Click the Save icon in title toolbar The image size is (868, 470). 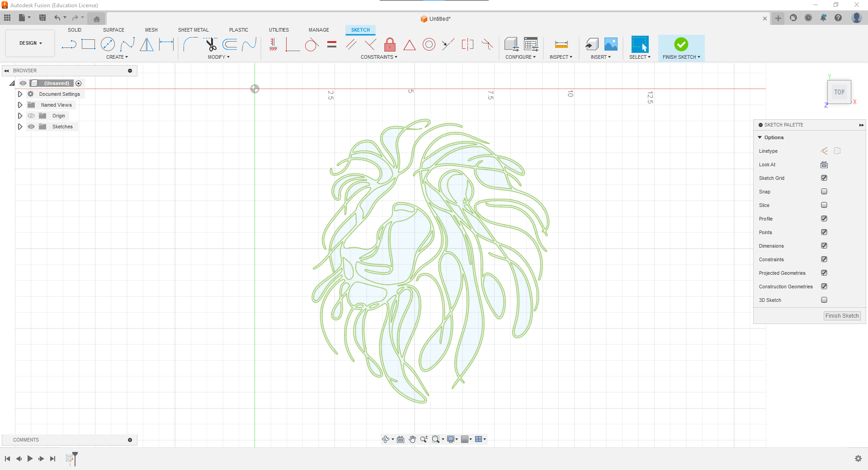point(42,18)
